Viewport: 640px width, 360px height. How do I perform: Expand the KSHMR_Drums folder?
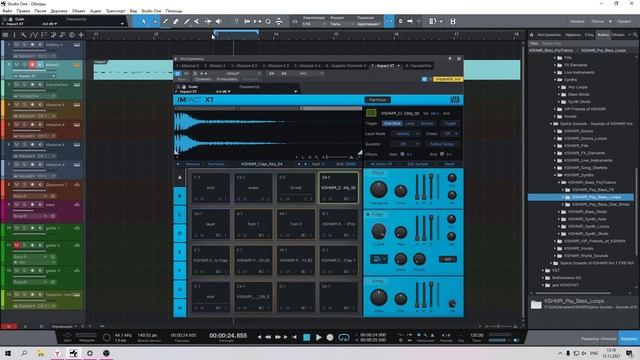click(x=555, y=131)
